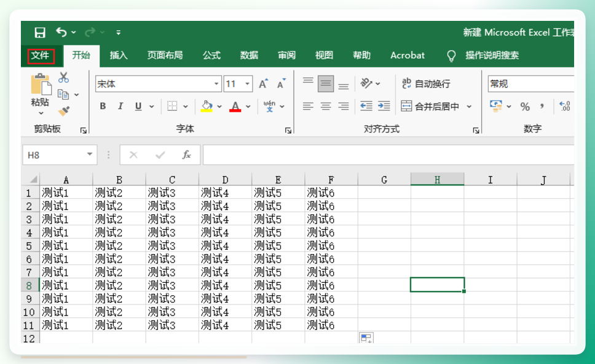
Task: Open the 合并后居中 dropdown arrow
Action: click(470, 107)
